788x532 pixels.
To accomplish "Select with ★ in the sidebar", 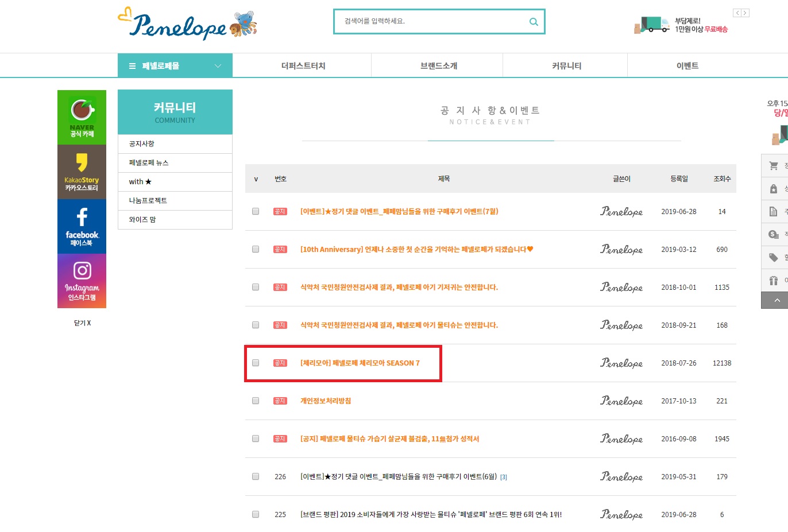I will [x=175, y=182].
